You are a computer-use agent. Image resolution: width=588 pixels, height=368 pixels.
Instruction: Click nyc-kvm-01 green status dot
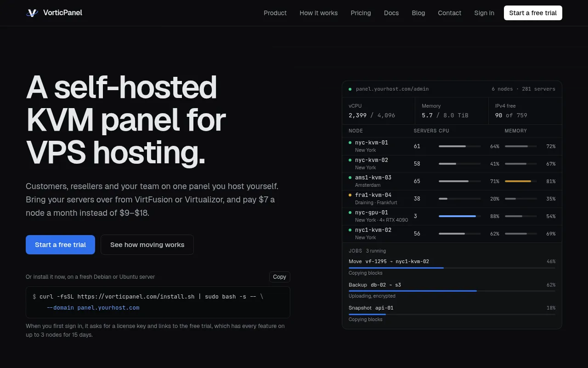click(350, 143)
